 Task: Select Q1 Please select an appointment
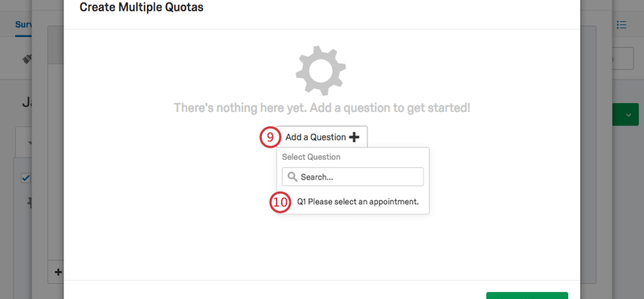[x=358, y=202]
